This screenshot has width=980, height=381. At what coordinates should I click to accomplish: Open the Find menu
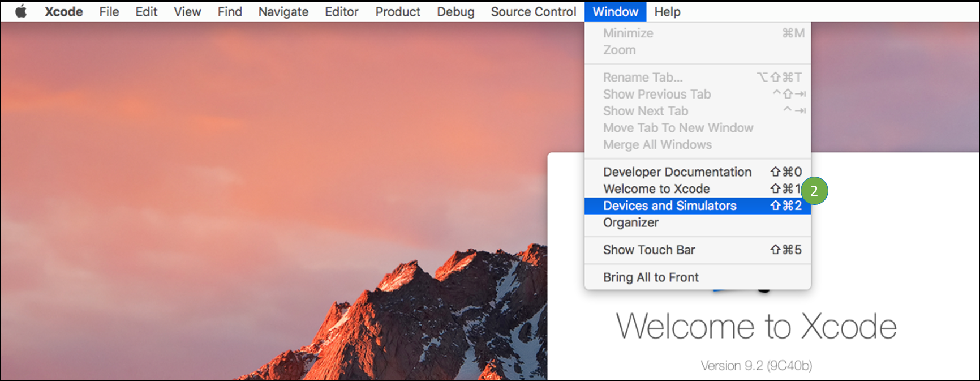[230, 11]
